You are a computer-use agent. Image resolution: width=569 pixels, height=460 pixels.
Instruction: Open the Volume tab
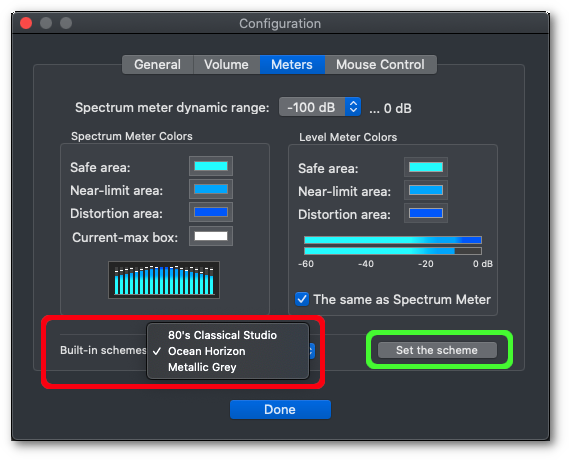[226, 65]
